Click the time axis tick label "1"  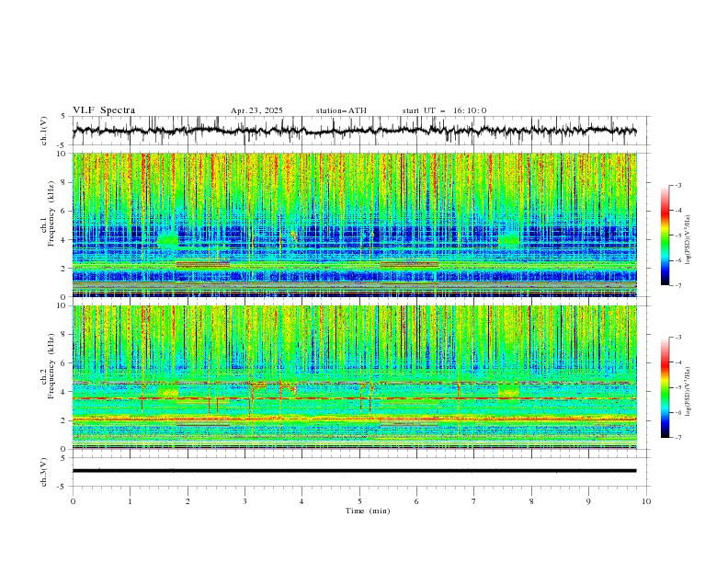click(130, 501)
